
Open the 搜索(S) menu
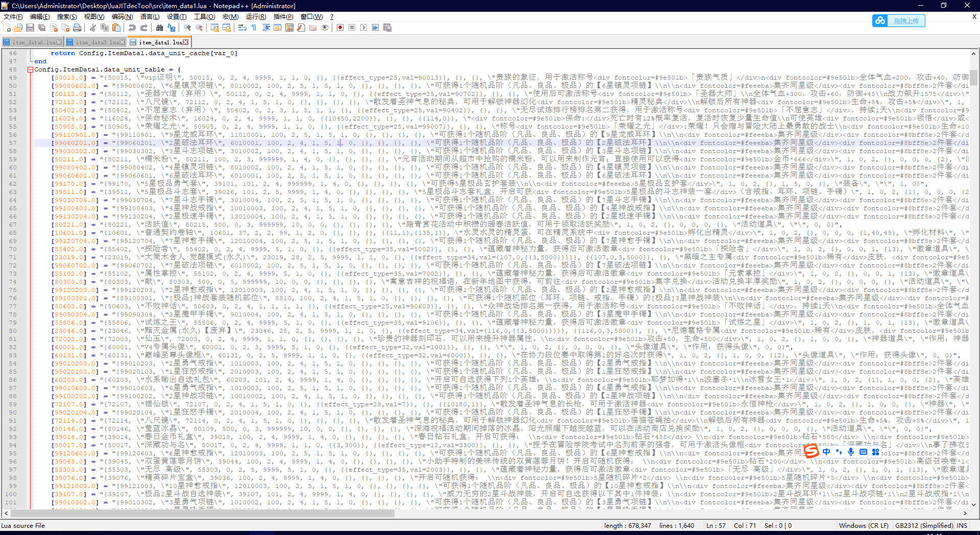[x=67, y=17]
